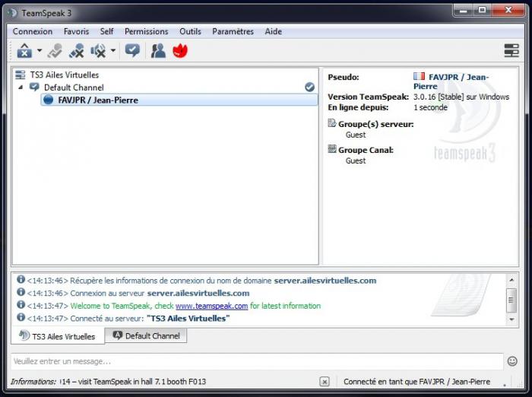Click the server layout icon at toolbar right
The image size is (532, 397).
[x=511, y=51]
